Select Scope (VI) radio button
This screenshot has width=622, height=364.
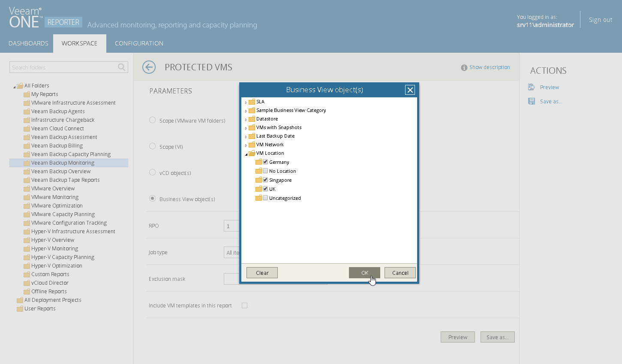pos(152,146)
